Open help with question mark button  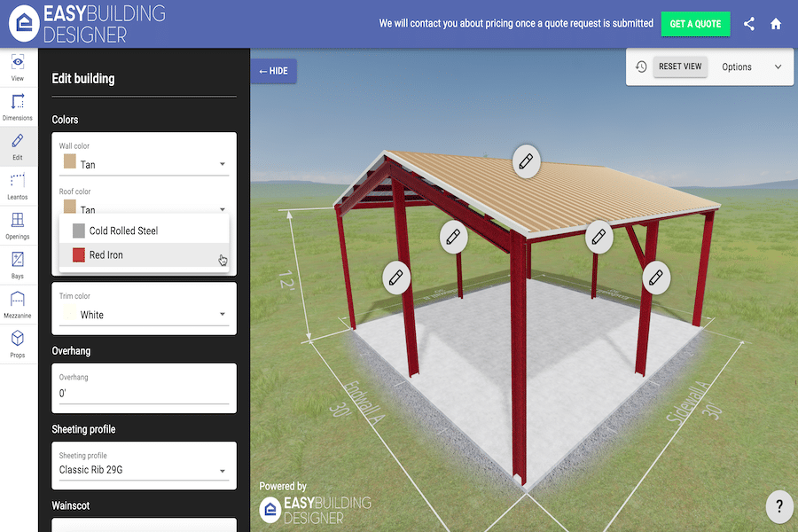pyautogui.click(x=779, y=506)
